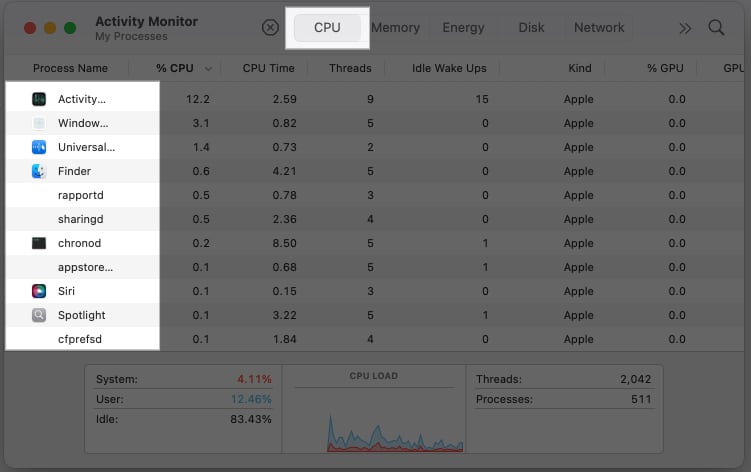The height and width of the screenshot is (472, 751).
Task: Switch to the Memory tab
Action: click(x=395, y=28)
